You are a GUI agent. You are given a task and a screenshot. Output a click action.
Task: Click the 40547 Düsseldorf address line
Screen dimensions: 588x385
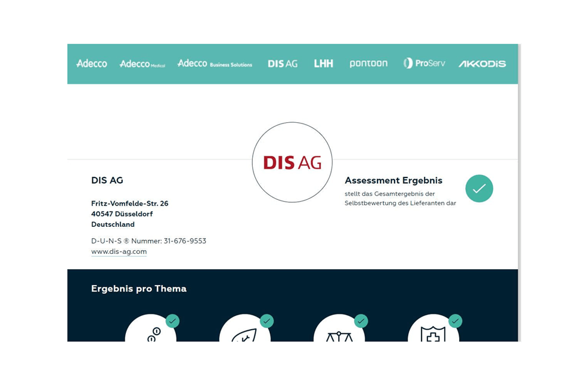click(122, 214)
